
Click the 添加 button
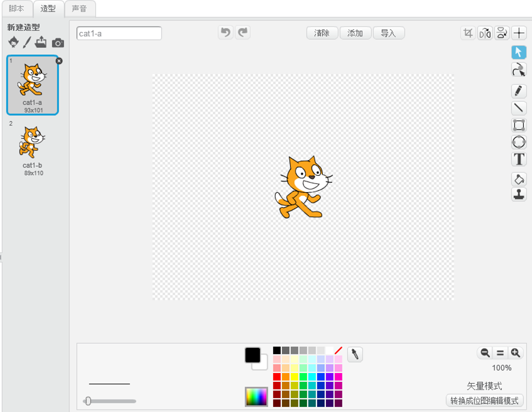356,33
